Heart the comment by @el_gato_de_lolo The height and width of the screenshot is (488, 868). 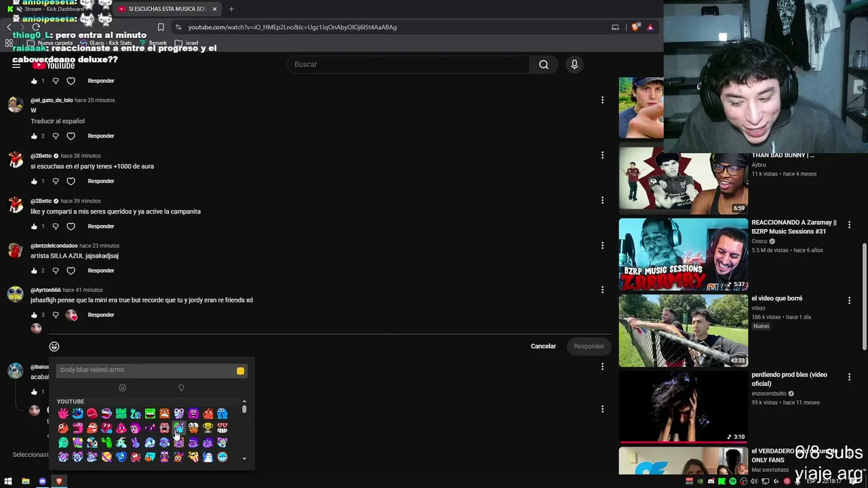tap(71, 136)
